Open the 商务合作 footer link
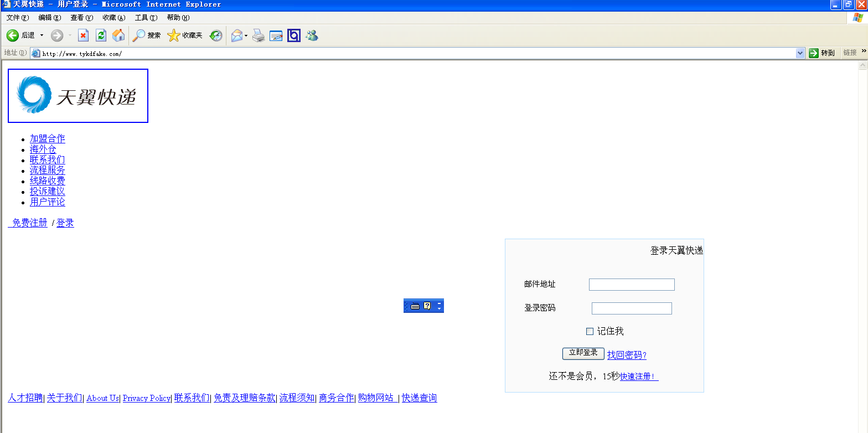 337,398
